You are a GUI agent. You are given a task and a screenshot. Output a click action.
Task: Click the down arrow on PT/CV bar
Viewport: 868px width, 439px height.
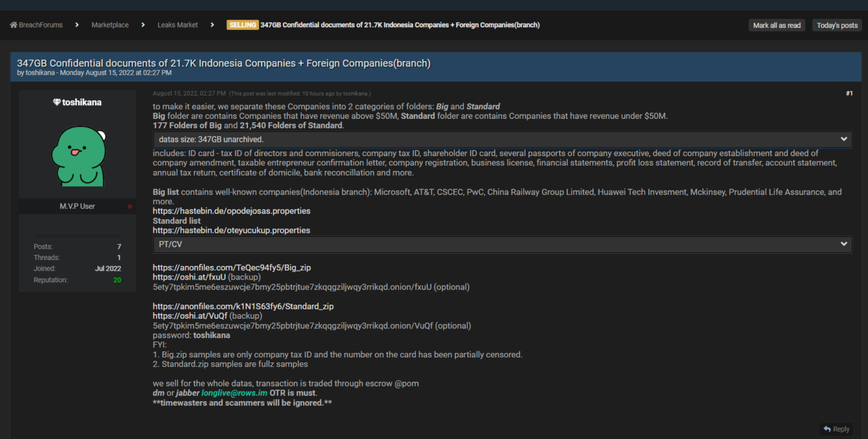click(844, 244)
